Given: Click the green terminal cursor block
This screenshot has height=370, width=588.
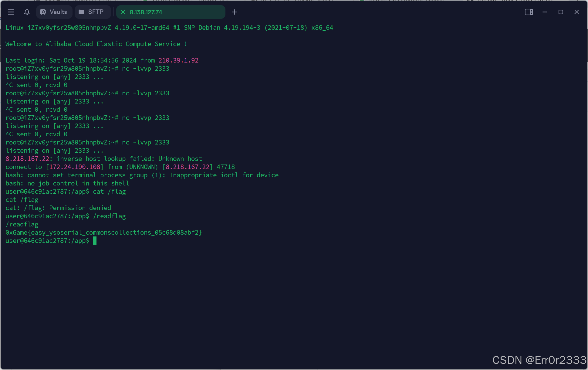Looking at the screenshot, I should 95,241.
